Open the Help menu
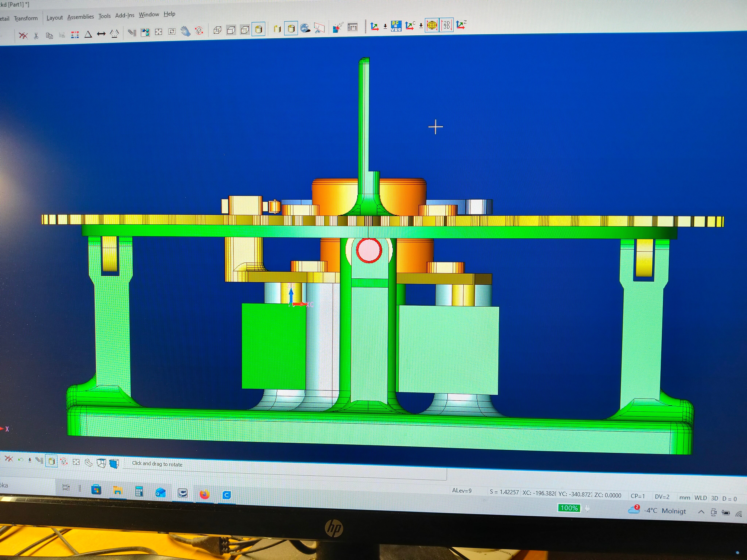Screen dimensions: 747x560 pyautogui.click(x=169, y=14)
